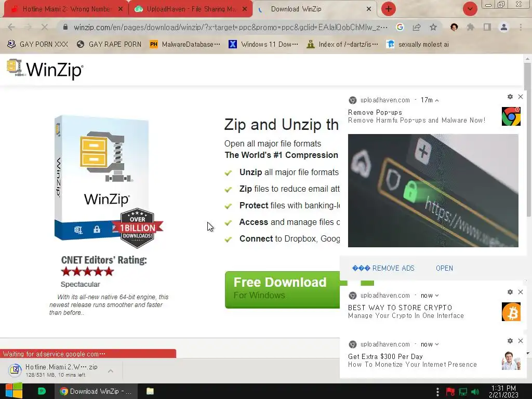Click the volume speaker tray icon

point(475,392)
